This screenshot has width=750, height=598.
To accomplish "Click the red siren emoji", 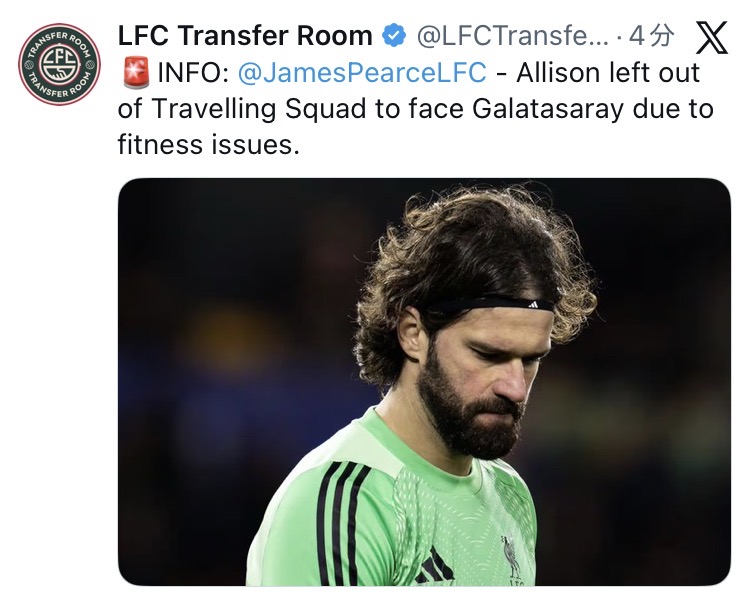I will (135, 73).
